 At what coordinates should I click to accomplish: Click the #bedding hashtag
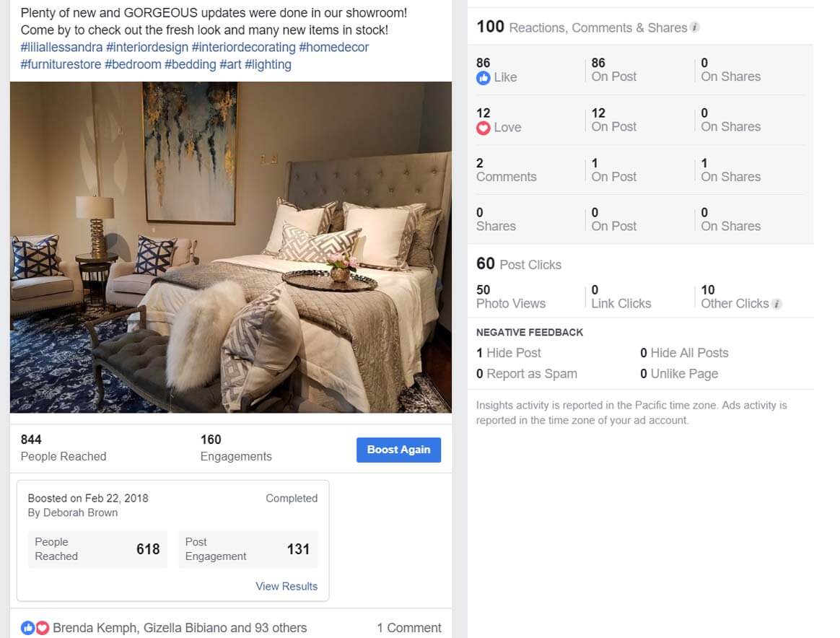click(191, 64)
